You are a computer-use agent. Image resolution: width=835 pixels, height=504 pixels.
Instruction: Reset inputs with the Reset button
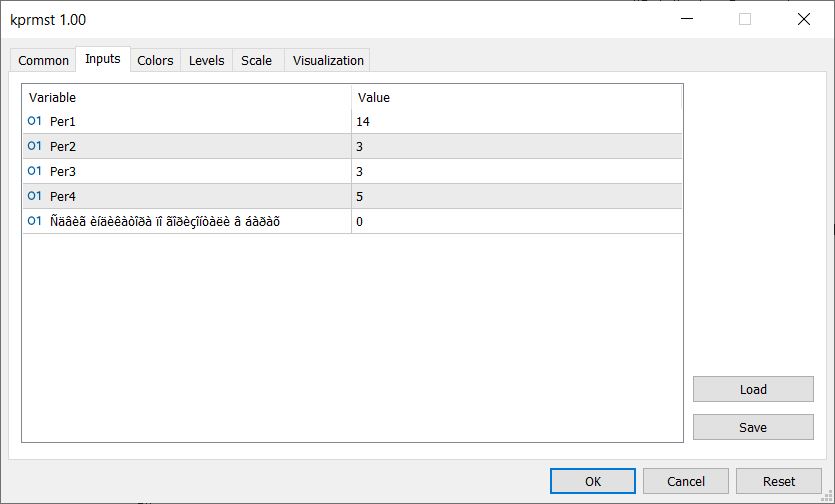click(779, 481)
